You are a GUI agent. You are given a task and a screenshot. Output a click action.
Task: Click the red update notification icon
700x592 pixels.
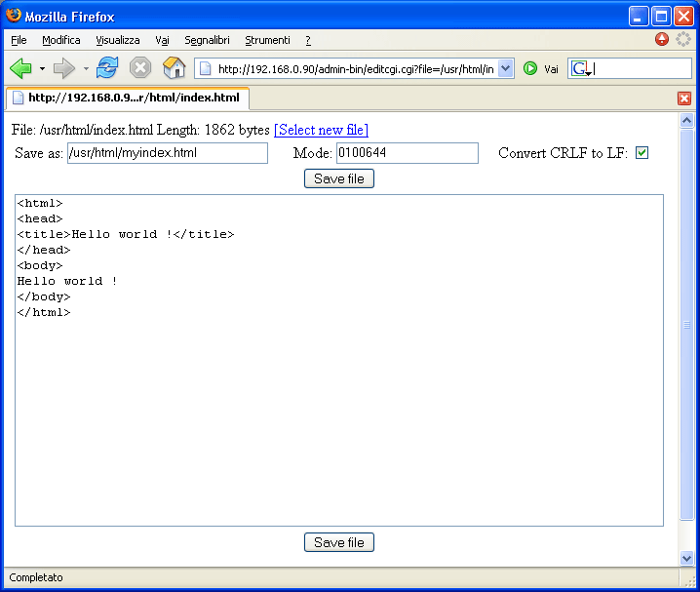pos(662,39)
